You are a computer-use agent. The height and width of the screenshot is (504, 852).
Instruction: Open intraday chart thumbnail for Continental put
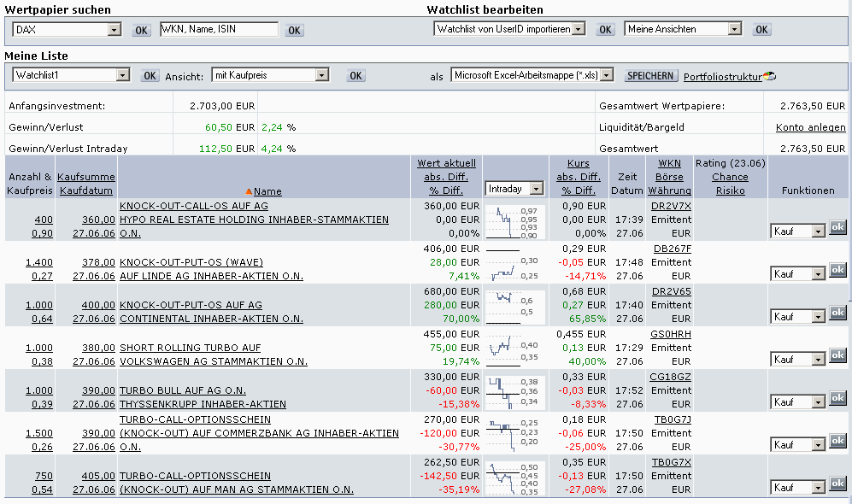(x=513, y=306)
